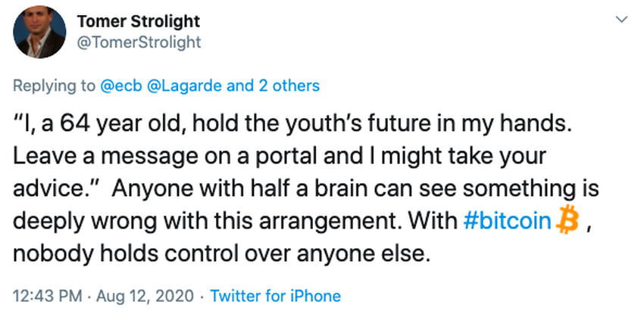
Task: Visit the @TomerStrolight handle link
Action: click(x=139, y=42)
